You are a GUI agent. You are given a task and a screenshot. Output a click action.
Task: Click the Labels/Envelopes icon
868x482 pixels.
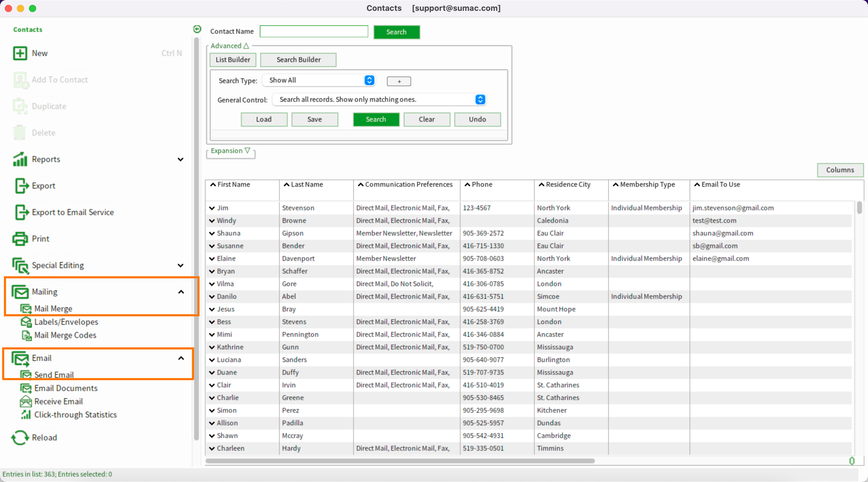click(x=26, y=322)
